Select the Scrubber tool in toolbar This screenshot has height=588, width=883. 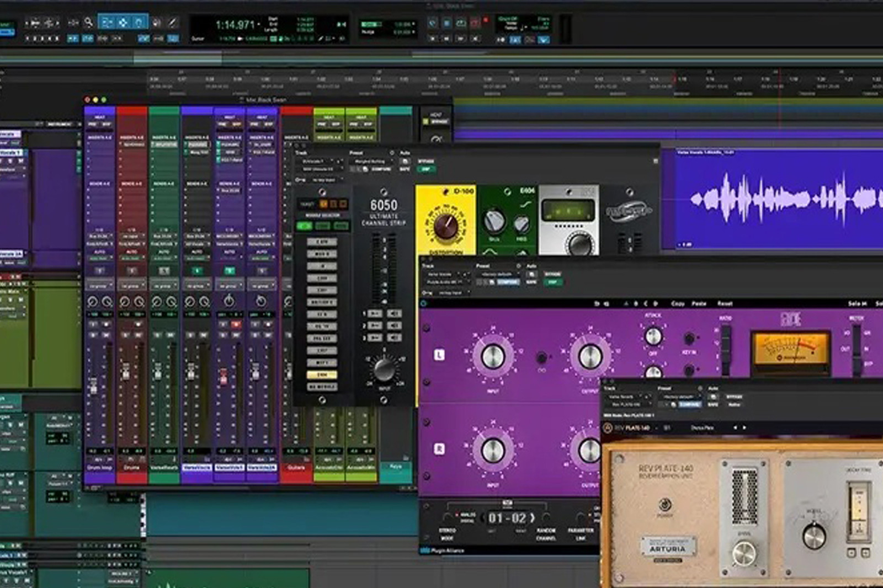point(156,23)
